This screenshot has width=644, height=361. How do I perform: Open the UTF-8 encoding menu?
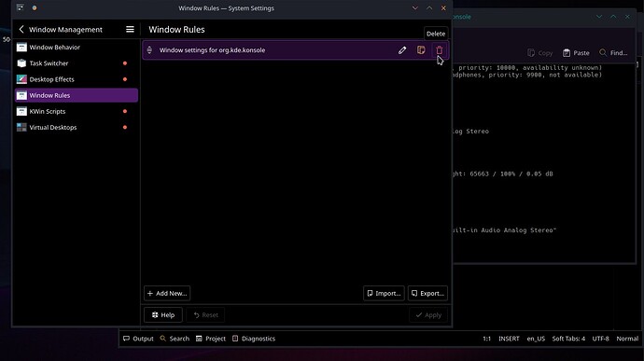(600, 339)
